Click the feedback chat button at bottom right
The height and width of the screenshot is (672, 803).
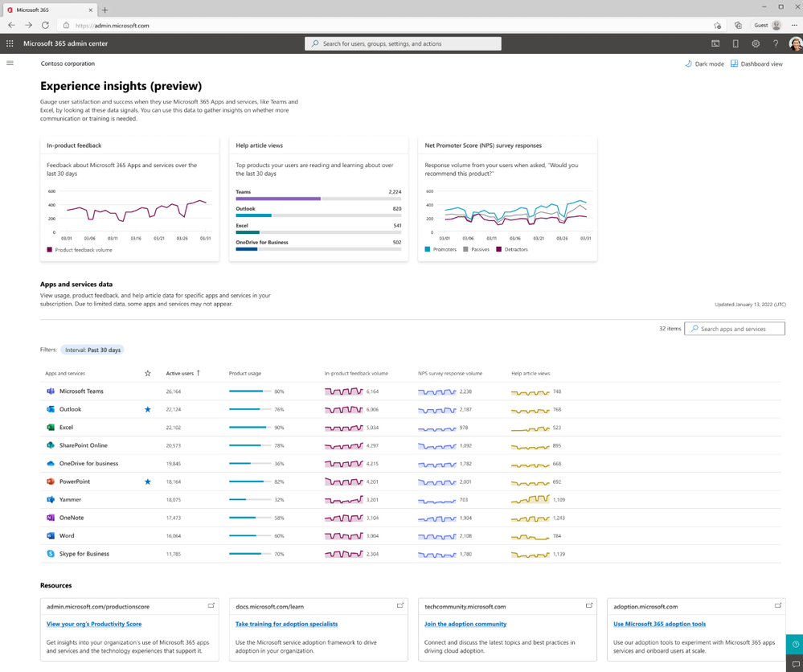click(x=795, y=664)
